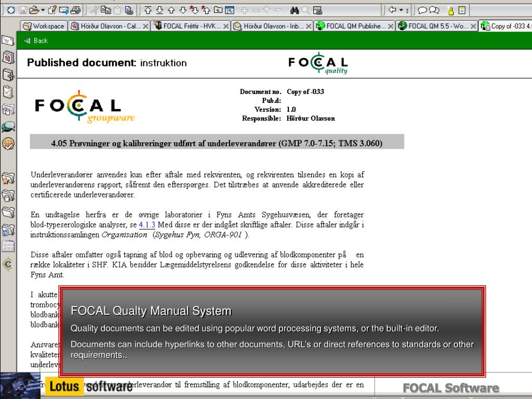The image size is (532, 399).
Task: Open the Address Book bookmark icon
Action: 8,75
